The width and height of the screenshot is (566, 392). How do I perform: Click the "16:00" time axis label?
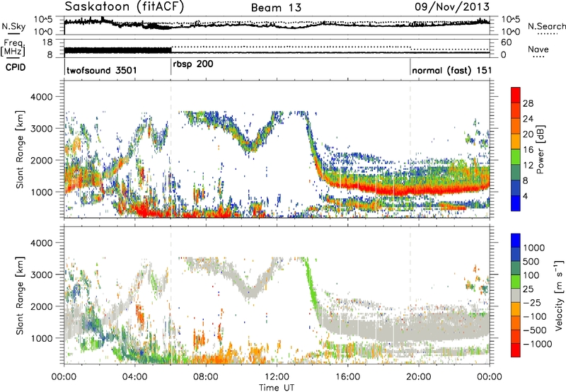click(x=347, y=377)
